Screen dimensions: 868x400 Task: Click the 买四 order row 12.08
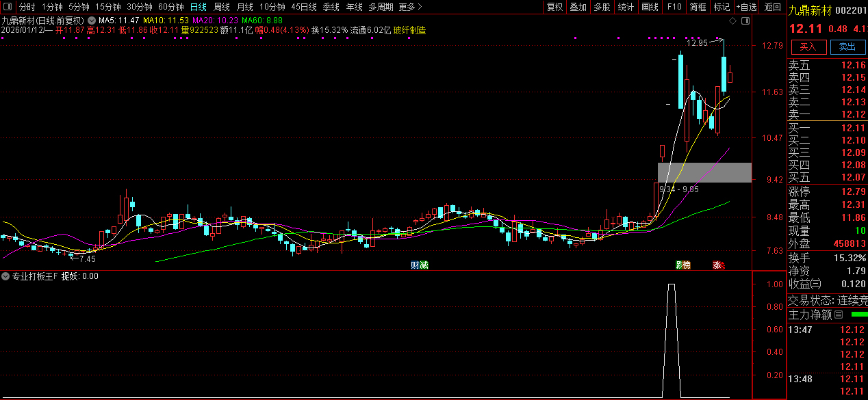(x=827, y=165)
